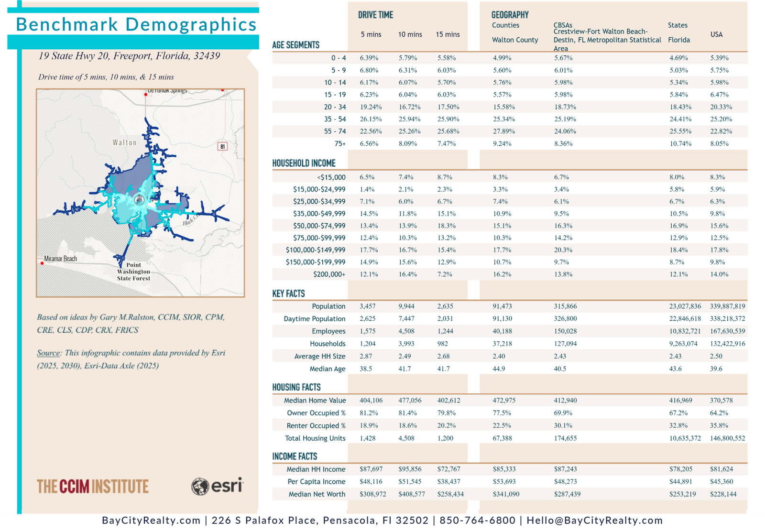Click the 477,056 median home value

point(410,401)
